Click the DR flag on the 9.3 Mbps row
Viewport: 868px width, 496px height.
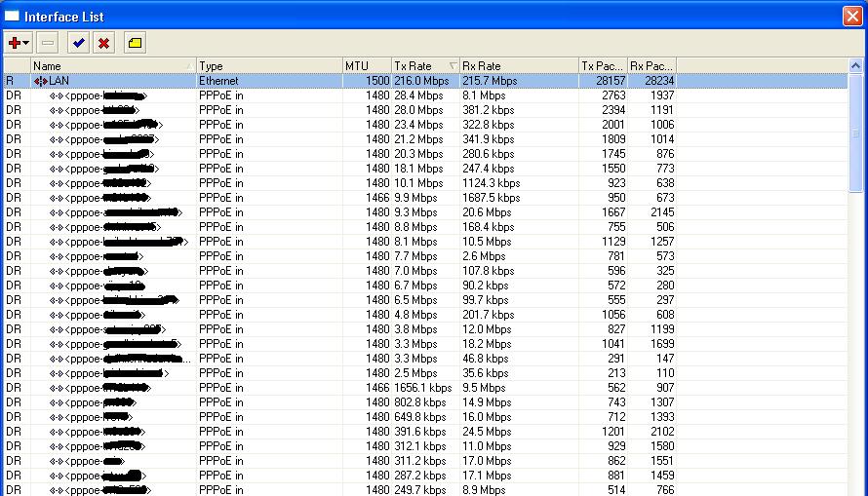point(14,212)
